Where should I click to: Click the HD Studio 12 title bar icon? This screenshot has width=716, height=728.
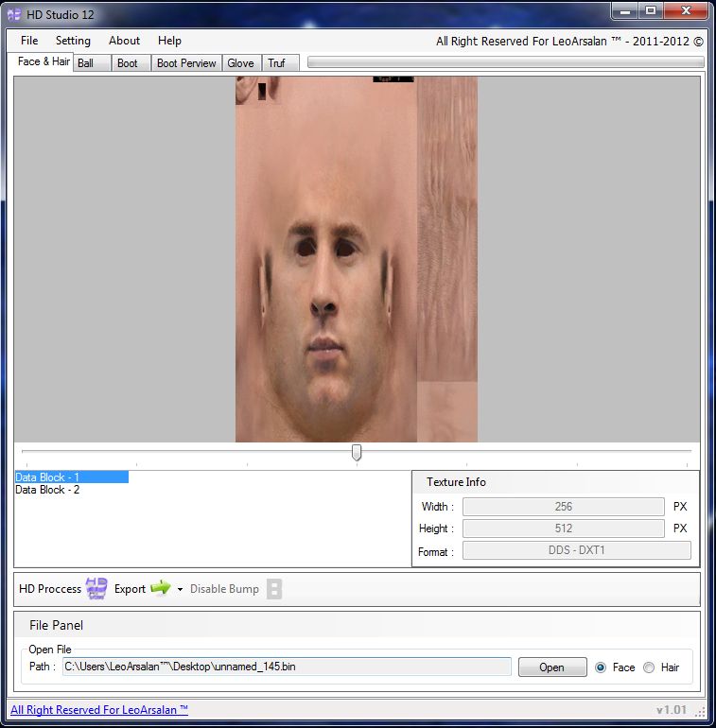[15, 14]
